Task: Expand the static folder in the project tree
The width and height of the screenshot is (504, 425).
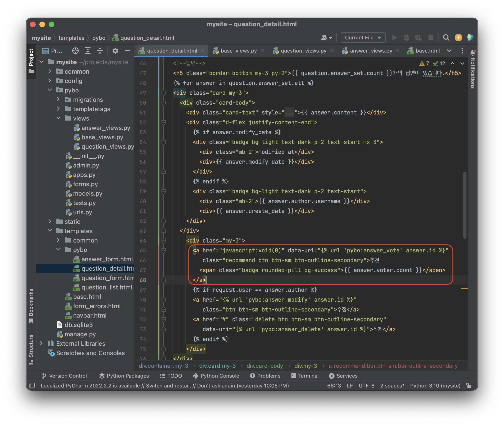Action: pos(50,221)
